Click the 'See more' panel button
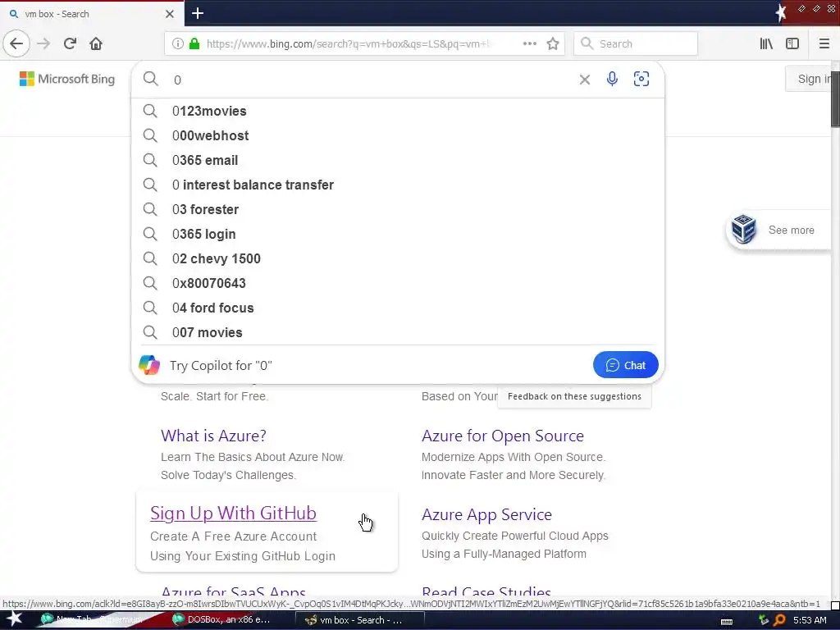This screenshot has width=840, height=630. coord(779,230)
